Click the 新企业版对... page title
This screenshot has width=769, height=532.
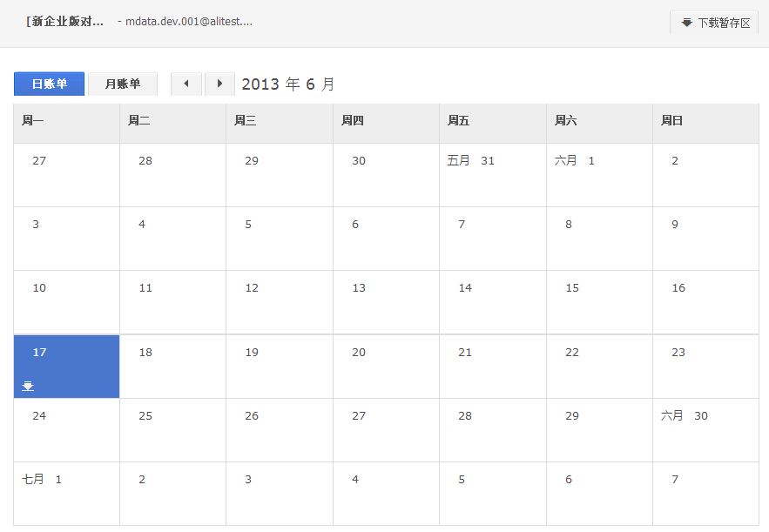64,22
